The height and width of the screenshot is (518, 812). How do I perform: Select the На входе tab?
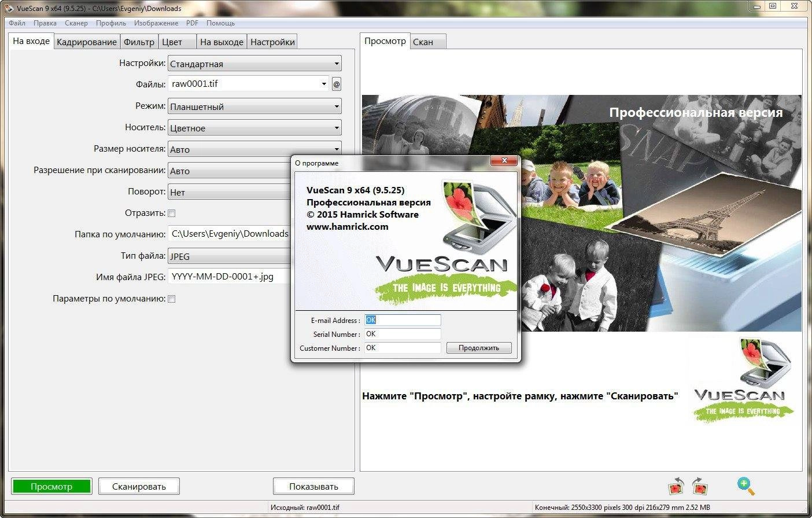click(31, 41)
